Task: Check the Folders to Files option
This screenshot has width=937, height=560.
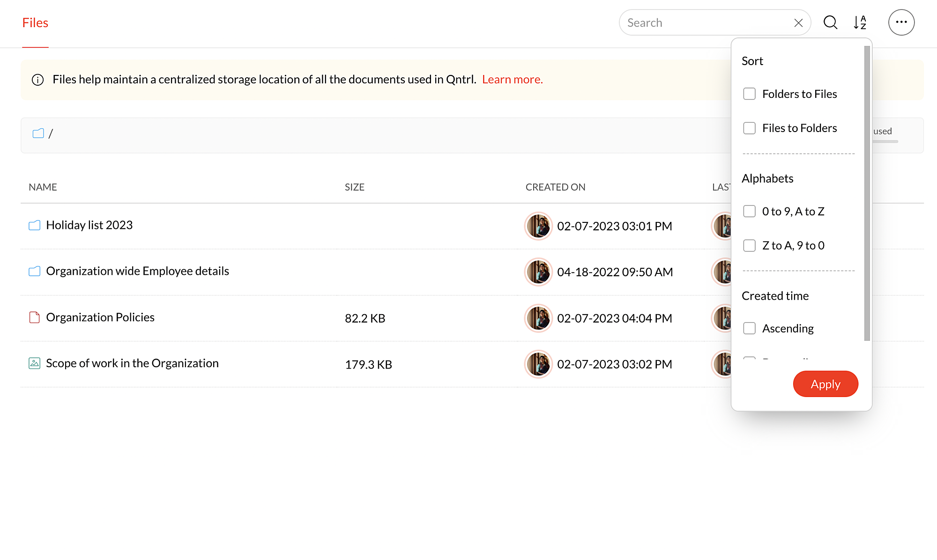Action: 749,94
